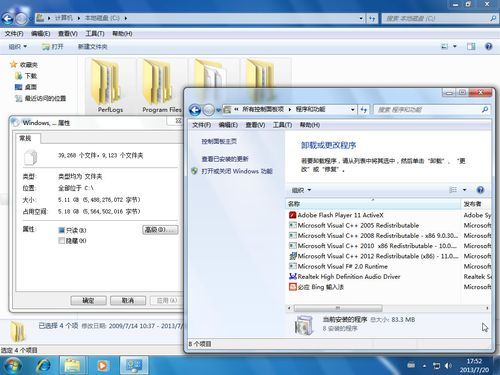Switch to Control Panel taskbar button

click(134, 365)
